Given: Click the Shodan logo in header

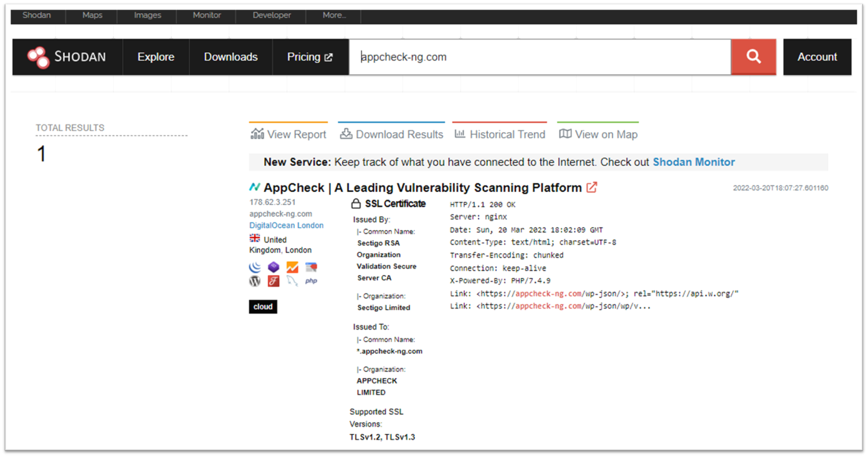Looking at the screenshot, I should pyautogui.click(x=67, y=57).
